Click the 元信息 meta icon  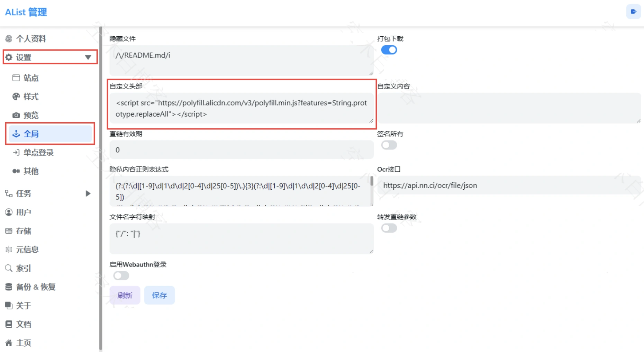[x=9, y=250]
